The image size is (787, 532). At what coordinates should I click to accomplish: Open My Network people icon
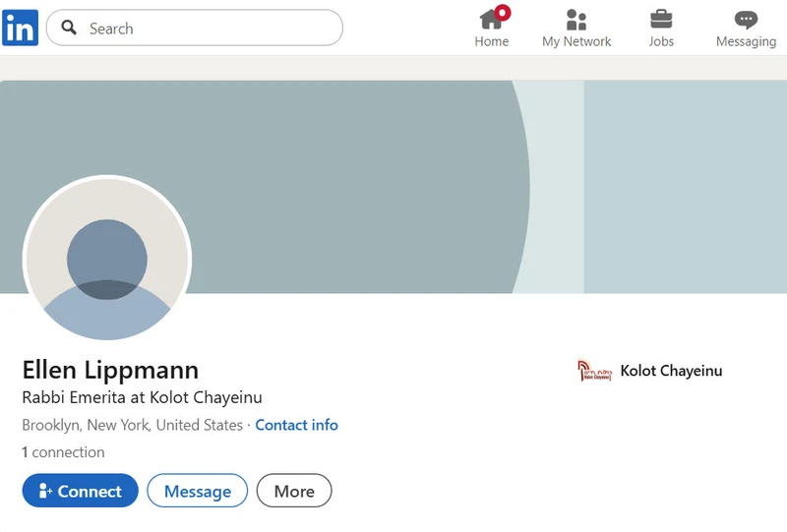click(x=576, y=20)
